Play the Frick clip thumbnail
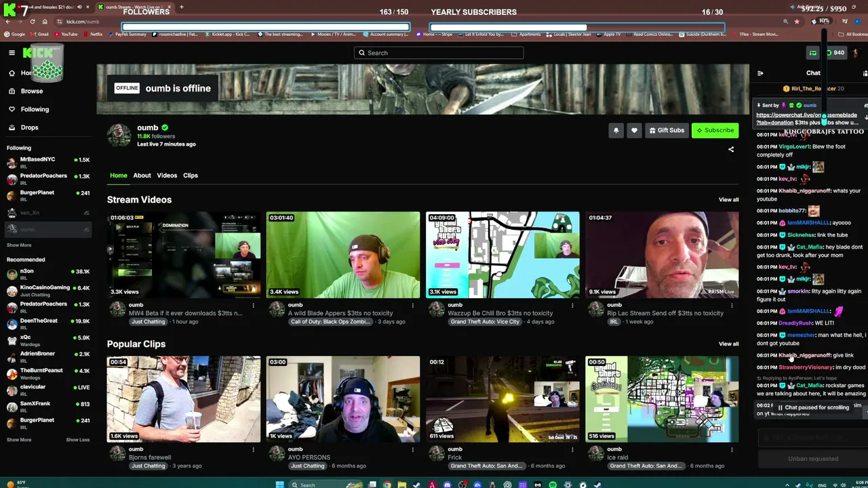 502,399
